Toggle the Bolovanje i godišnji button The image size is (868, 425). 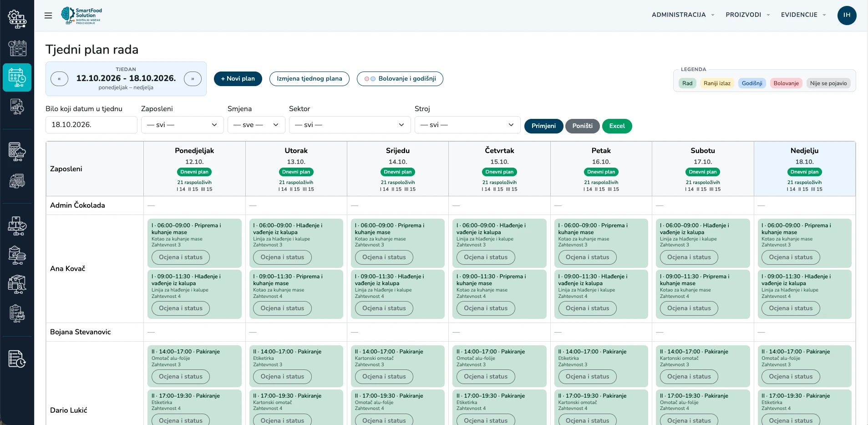pos(400,79)
